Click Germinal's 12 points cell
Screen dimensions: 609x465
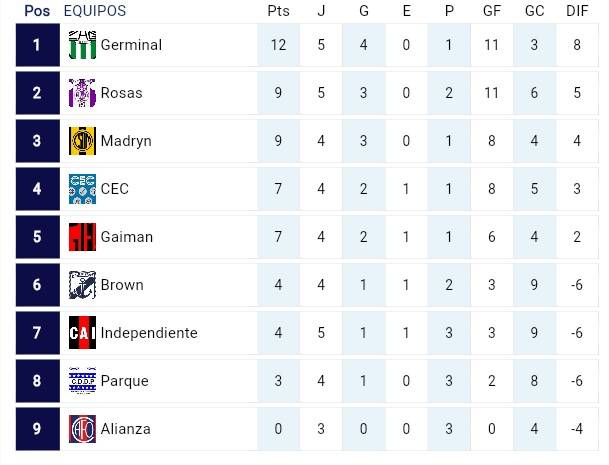pos(278,45)
